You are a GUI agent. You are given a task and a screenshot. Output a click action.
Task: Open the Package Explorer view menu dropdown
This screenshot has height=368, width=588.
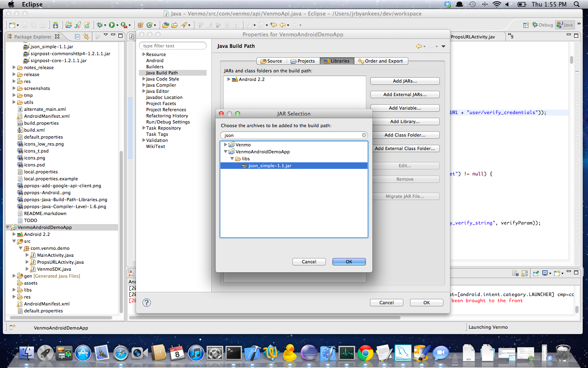tap(105, 35)
